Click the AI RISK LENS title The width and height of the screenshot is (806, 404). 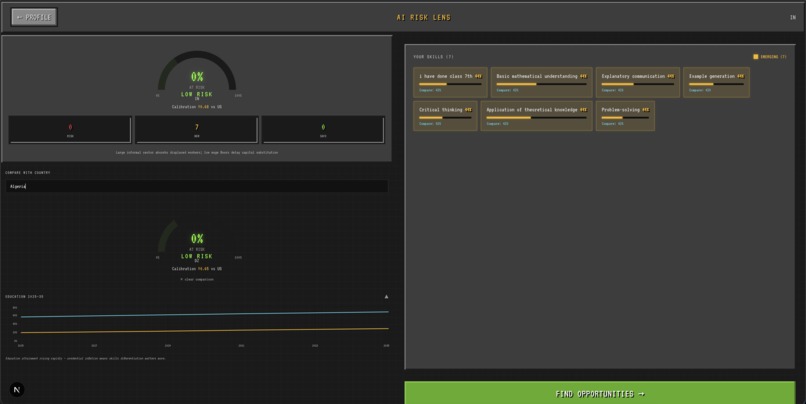424,17
